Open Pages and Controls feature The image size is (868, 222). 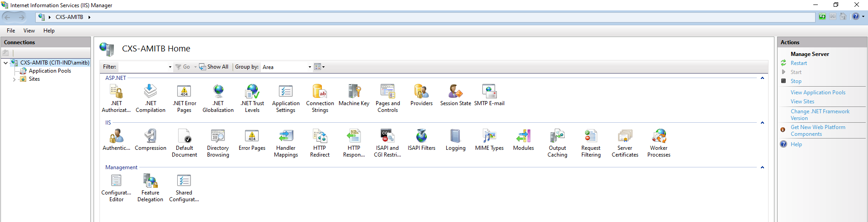click(388, 98)
